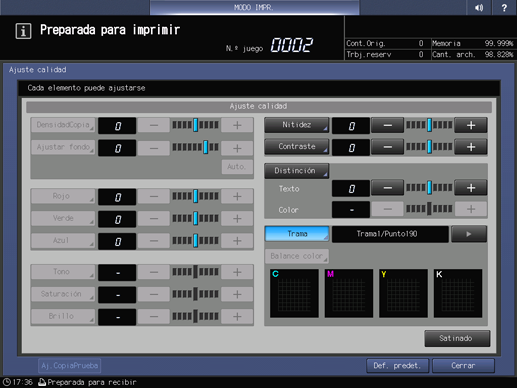Open the MODO IMPR. tab
This screenshot has height=388, width=517.
pyautogui.click(x=254, y=7)
